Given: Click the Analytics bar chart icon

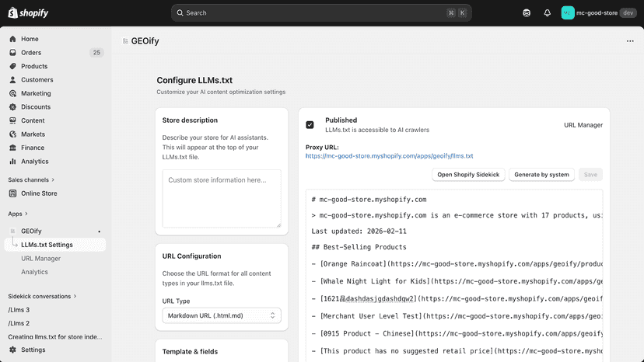Looking at the screenshot, I should tap(12, 162).
